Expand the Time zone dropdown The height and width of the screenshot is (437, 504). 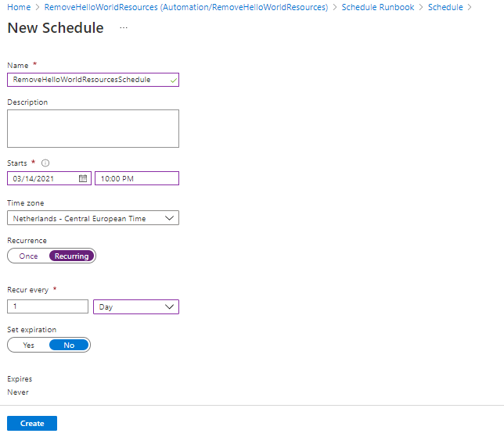point(93,218)
